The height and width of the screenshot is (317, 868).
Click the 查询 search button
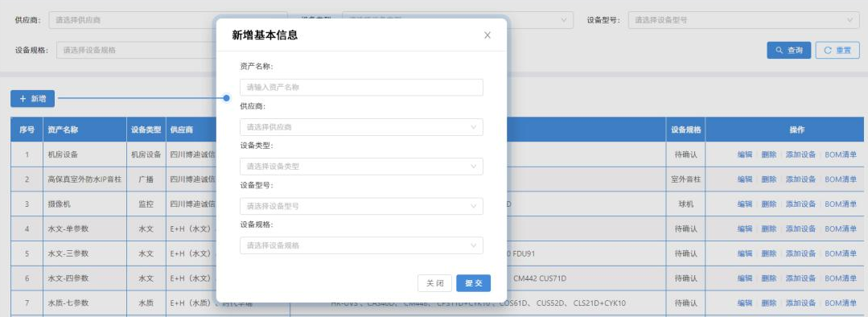tap(789, 50)
